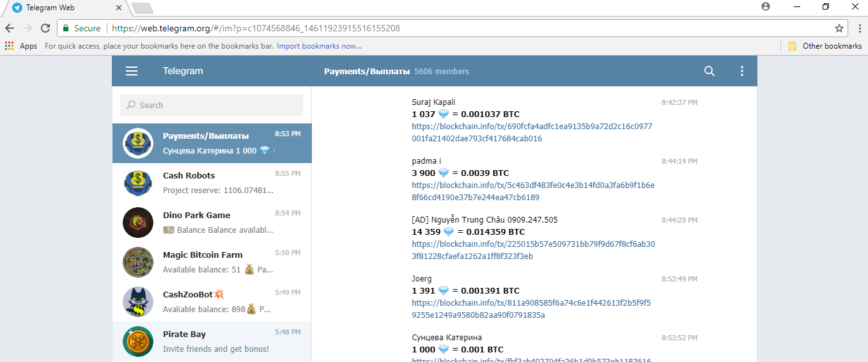
Task: Open Suraj Kapali's blockchain.info transaction link
Action: [532, 132]
